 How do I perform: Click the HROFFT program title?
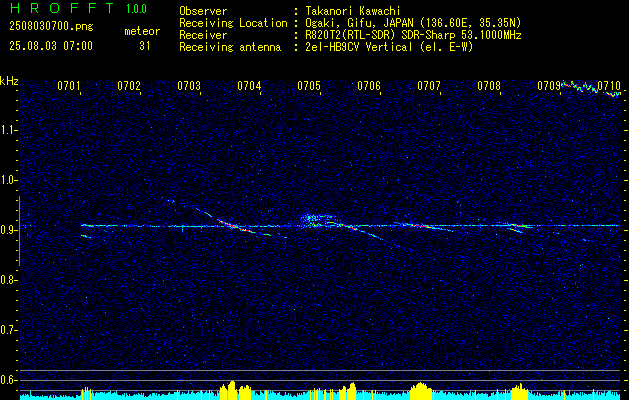pos(63,8)
